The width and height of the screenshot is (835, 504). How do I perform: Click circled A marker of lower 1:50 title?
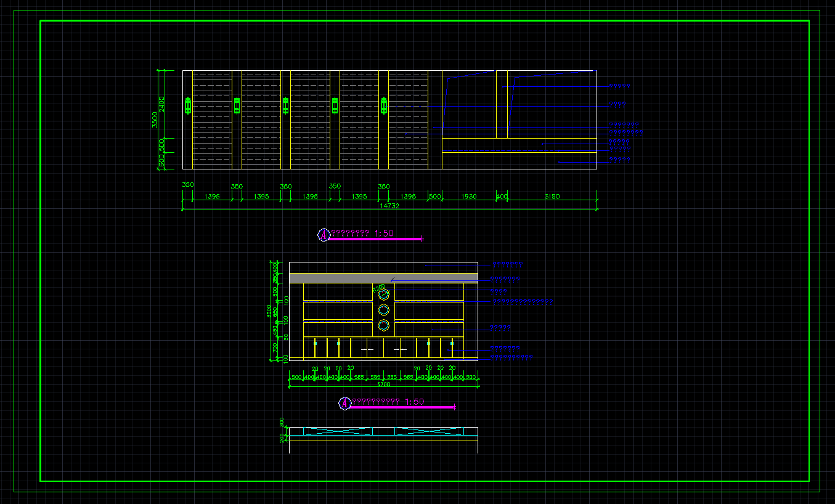point(345,404)
